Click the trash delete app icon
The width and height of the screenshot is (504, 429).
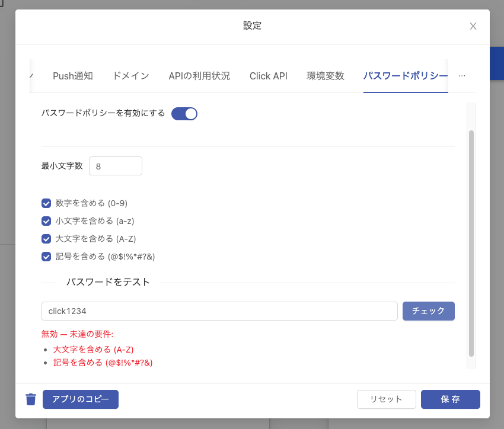tap(31, 399)
